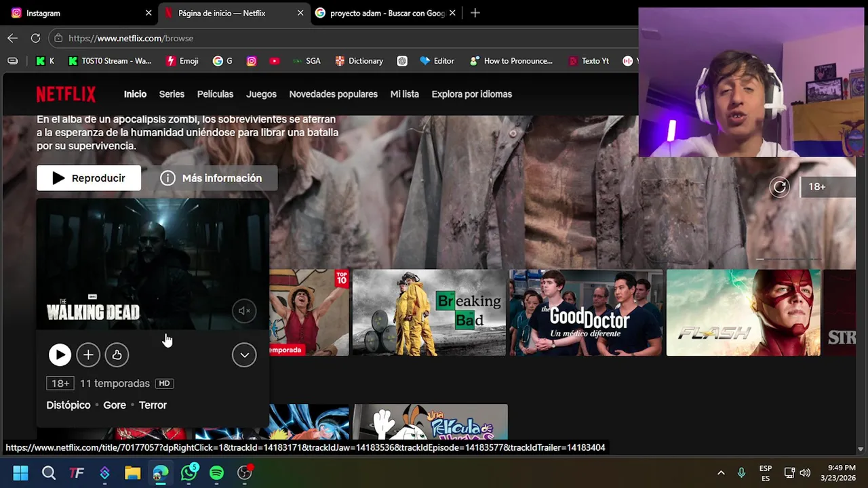Open the ChatGPT bookmark icon
This screenshot has width=868, height=488.
pyautogui.click(x=402, y=61)
